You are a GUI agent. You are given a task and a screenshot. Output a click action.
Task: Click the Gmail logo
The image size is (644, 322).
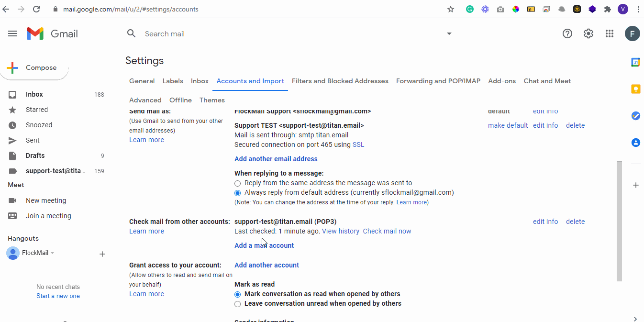[x=52, y=33]
